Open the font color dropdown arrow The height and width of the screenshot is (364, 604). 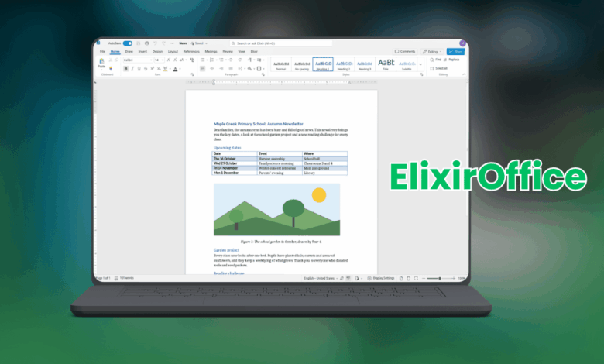(180, 69)
